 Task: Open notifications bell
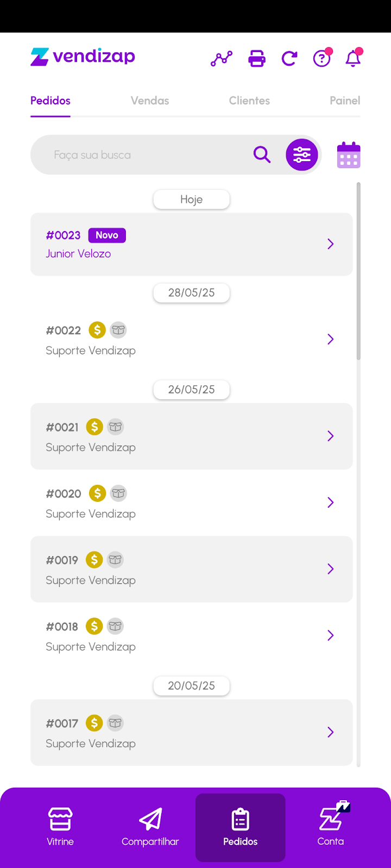(353, 58)
